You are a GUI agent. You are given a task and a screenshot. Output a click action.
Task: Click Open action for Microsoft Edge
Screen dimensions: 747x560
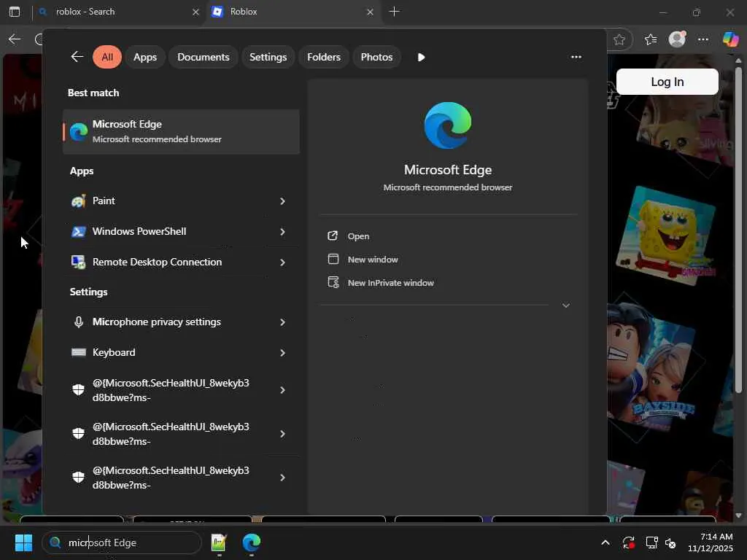358,236
